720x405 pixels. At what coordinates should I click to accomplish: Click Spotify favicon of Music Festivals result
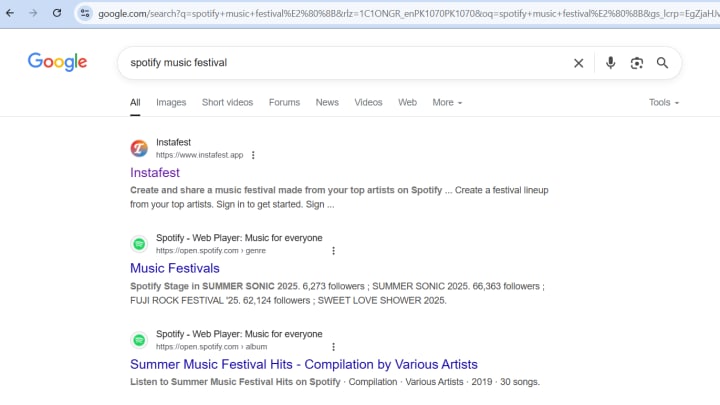pyautogui.click(x=139, y=244)
